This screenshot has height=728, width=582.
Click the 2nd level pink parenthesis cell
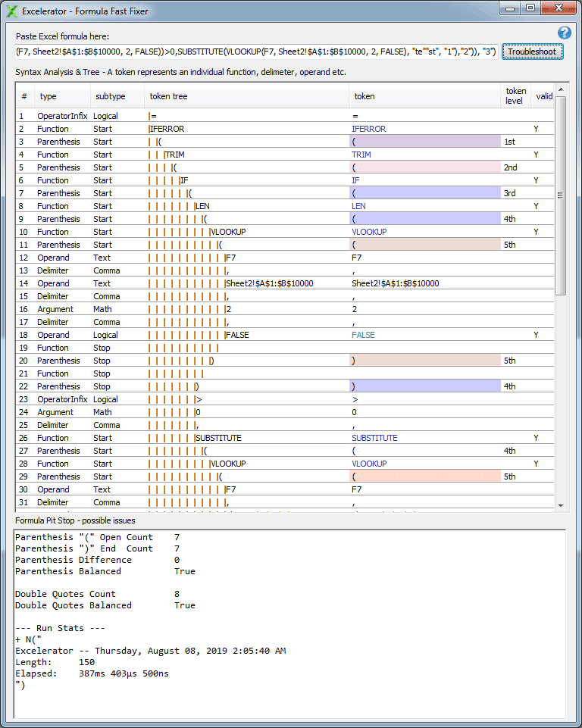[x=425, y=167]
